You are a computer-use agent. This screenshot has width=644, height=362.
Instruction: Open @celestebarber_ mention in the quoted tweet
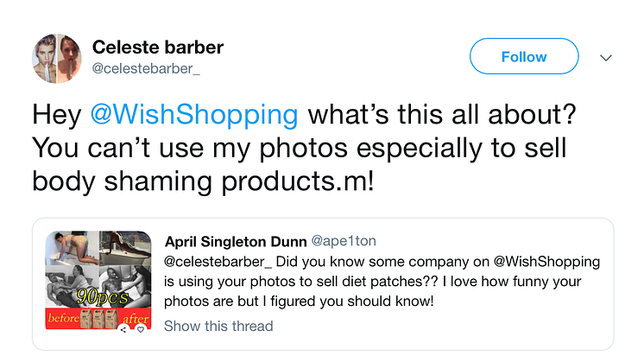[218, 262]
